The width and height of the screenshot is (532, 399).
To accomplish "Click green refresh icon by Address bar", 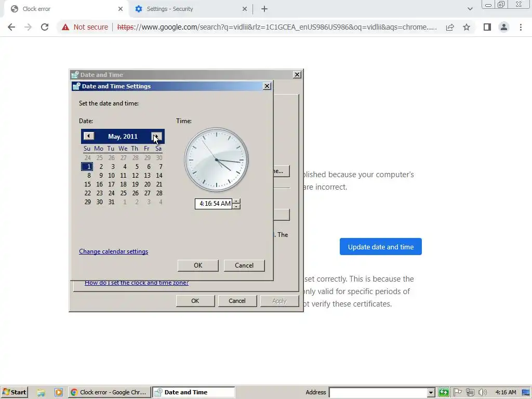I will click(x=444, y=393).
